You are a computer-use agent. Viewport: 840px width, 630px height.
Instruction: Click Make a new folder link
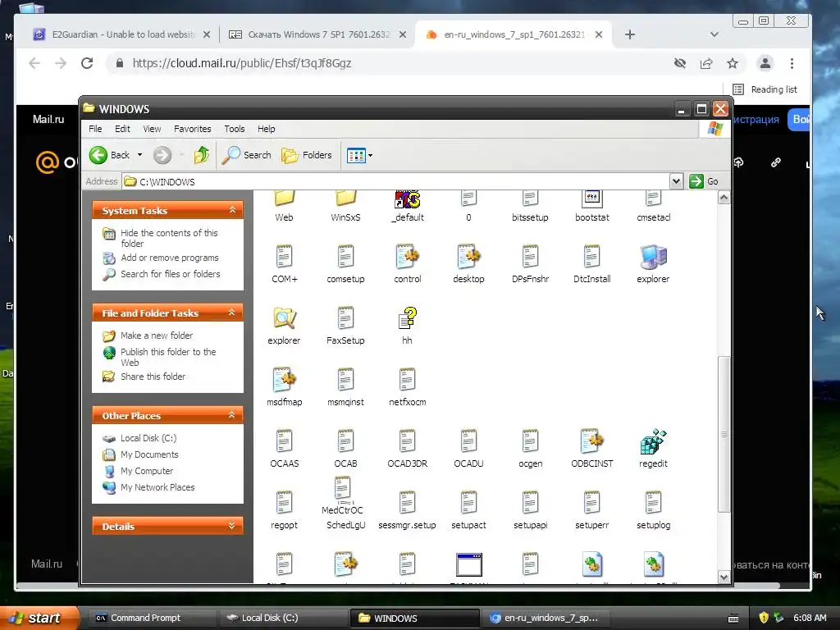click(157, 336)
